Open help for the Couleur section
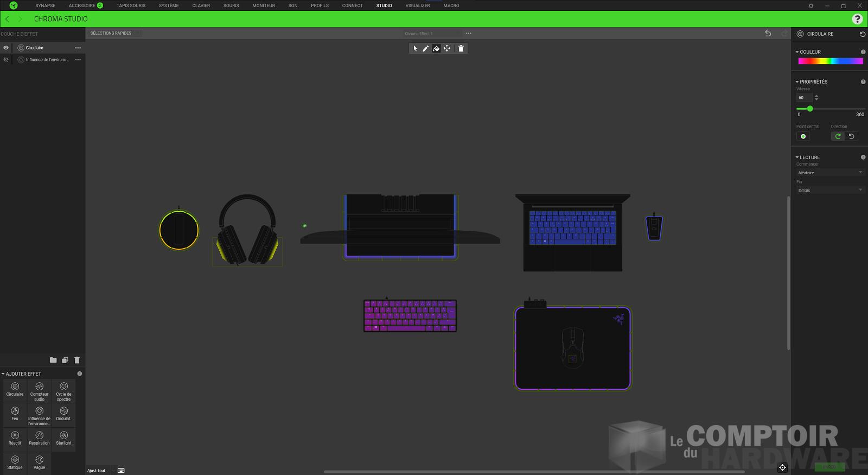 pyautogui.click(x=863, y=52)
